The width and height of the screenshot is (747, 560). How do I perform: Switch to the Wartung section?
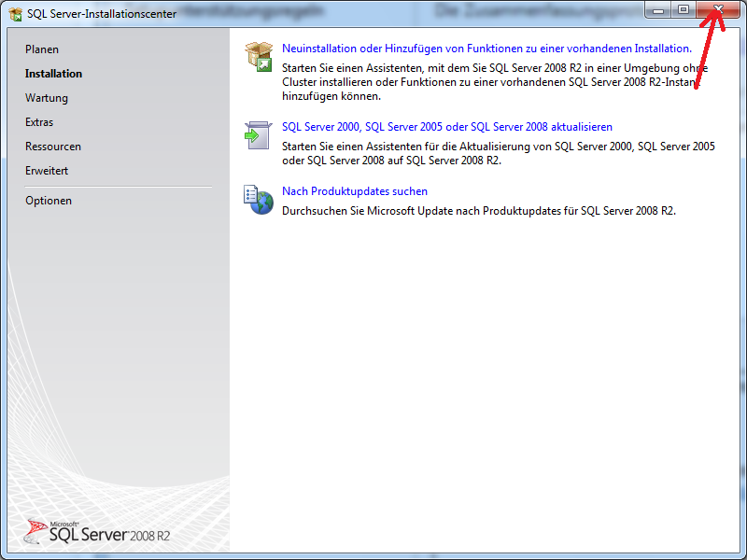pos(47,98)
